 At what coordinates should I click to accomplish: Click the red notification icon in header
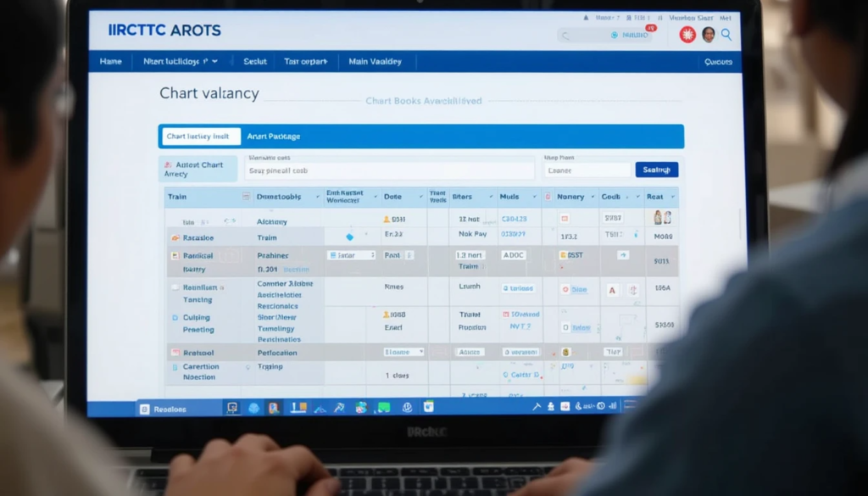(687, 35)
